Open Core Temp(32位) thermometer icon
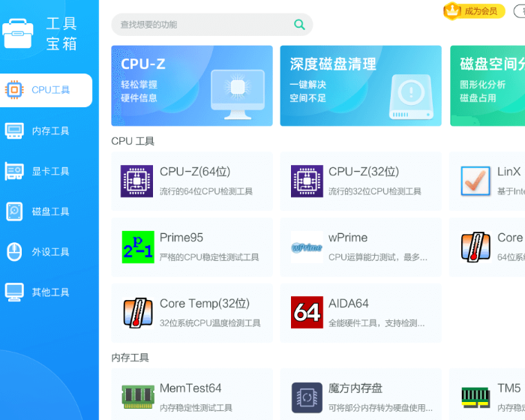525x420 pixels. tap(137, 313)
